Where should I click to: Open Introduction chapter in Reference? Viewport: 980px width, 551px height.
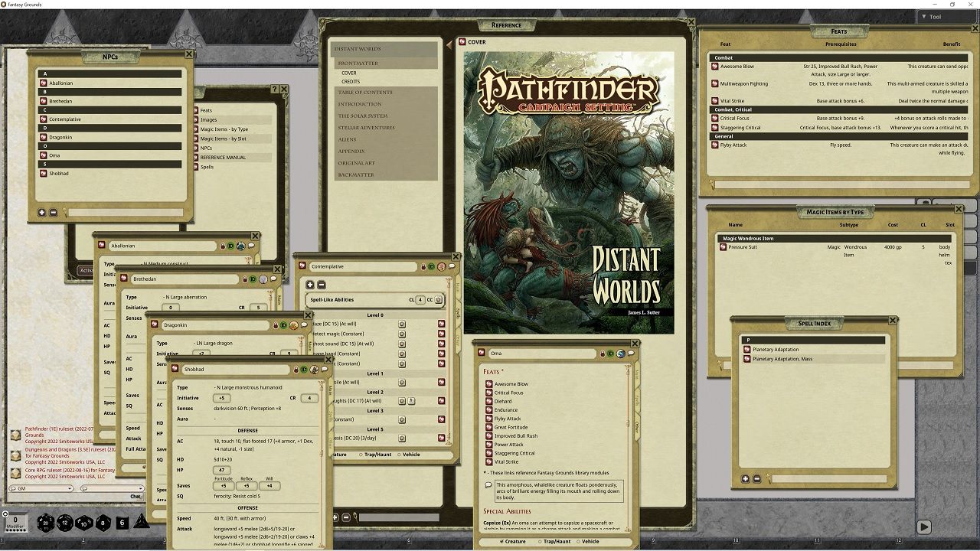tap(385, 104)
